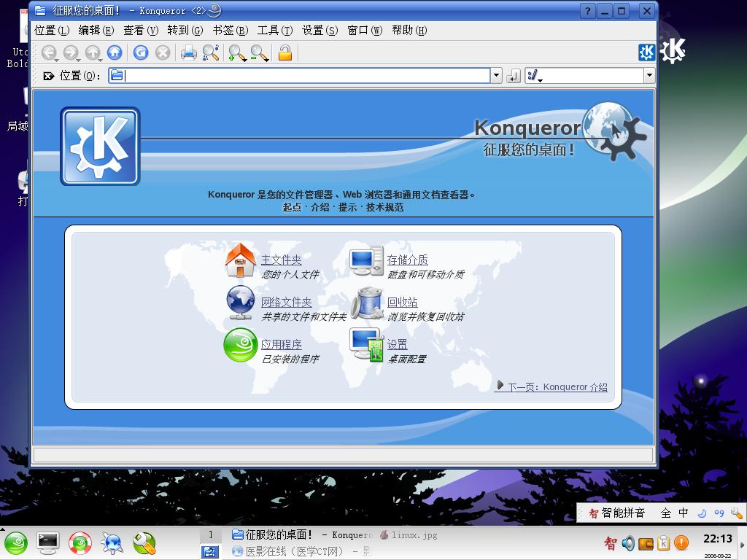The image size is (747, 560).
Task: Click the Go arrow beside location bar
Action: [x=513, y=76]
